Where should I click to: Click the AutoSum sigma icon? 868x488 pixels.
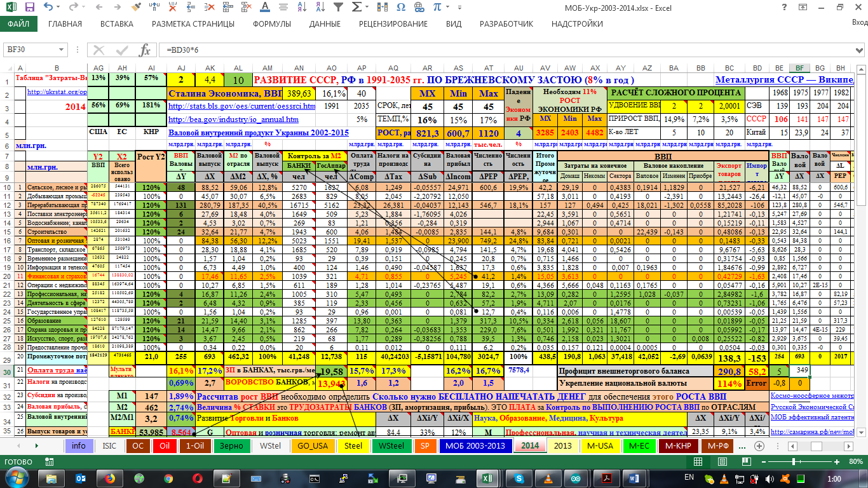pyautogui.click(x=356, y=8)
